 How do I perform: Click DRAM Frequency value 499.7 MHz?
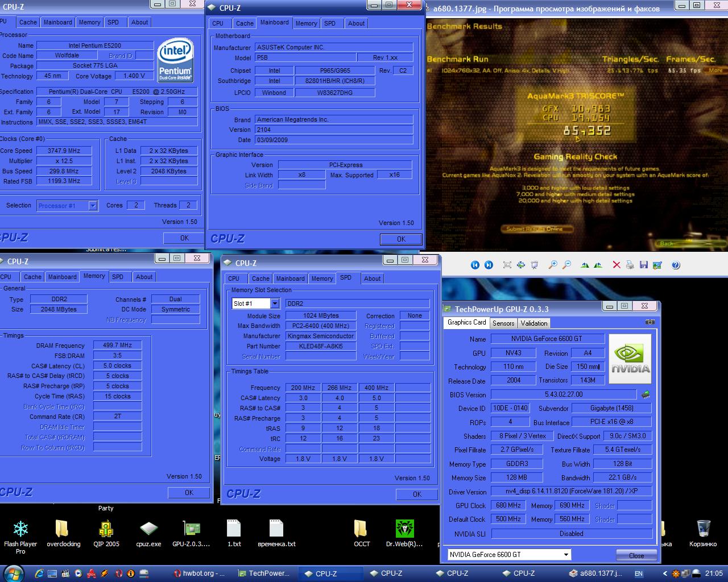(x=117, y=345)
